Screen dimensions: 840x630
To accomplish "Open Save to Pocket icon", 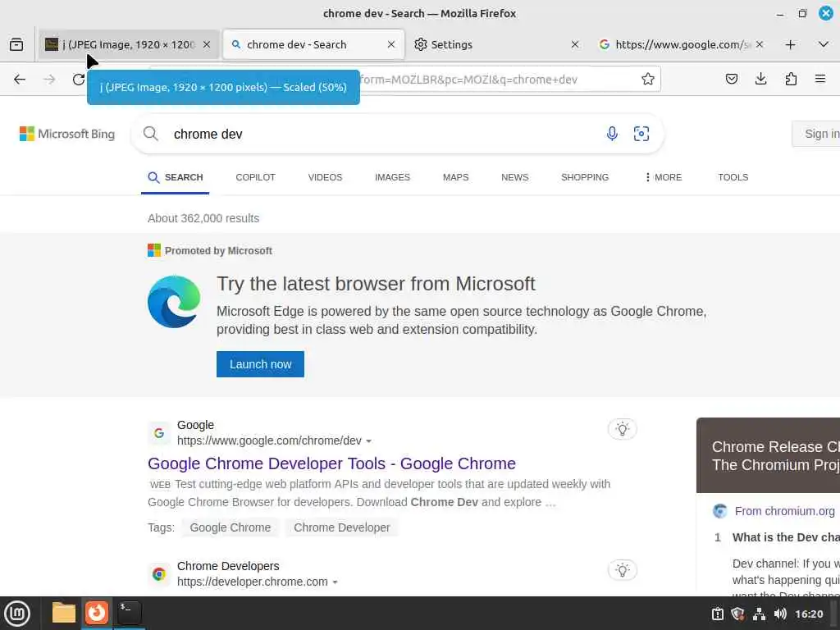I will [731, 80].
